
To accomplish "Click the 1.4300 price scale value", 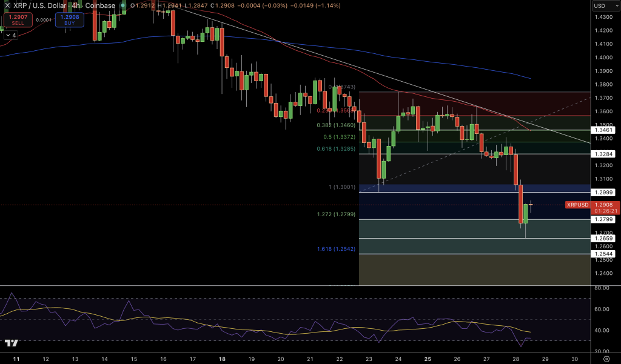I will click(x=603, y=17).
